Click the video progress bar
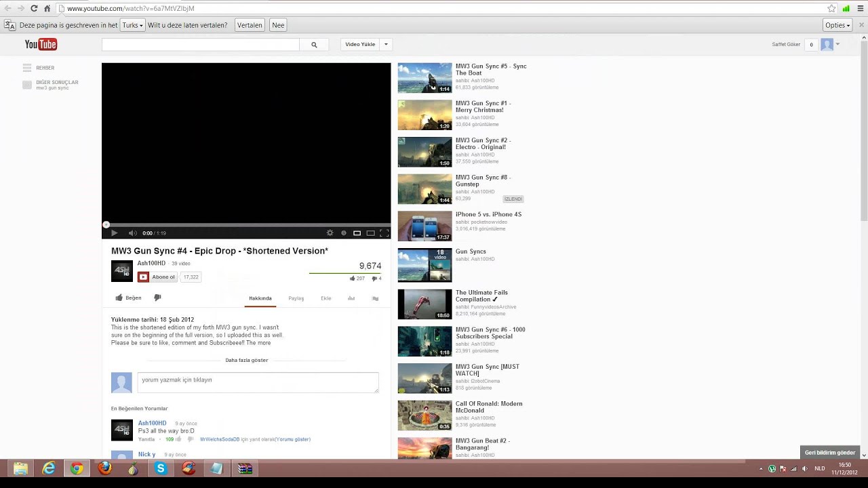Viewport: 868px width, 488px height. tap(246, 224)
